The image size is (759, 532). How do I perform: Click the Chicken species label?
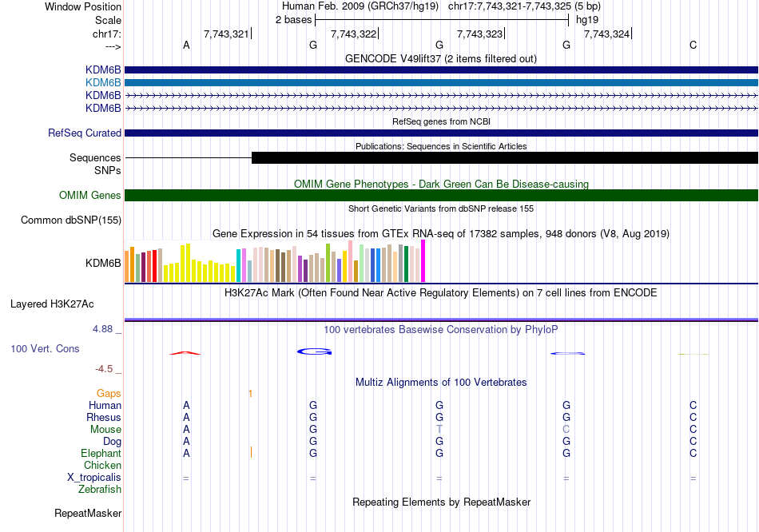pyautogui.click(x=102, y=465)
